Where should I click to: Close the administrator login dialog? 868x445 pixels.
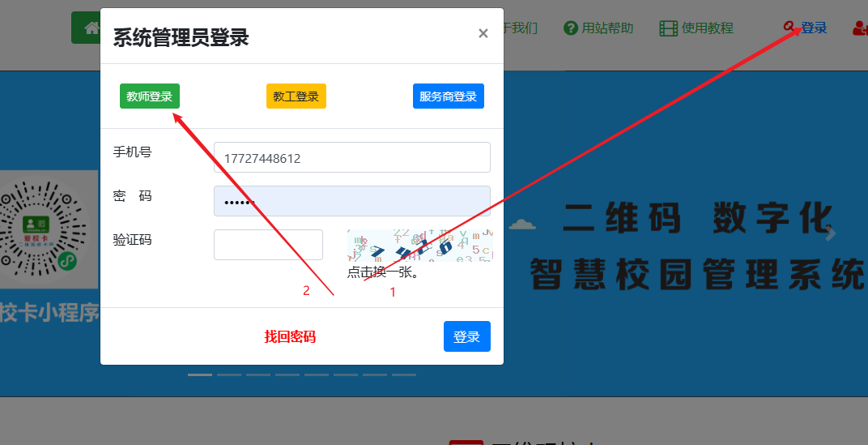tap(483, 33)
